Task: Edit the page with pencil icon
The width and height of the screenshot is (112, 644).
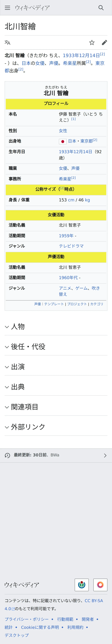Action: 104,42
